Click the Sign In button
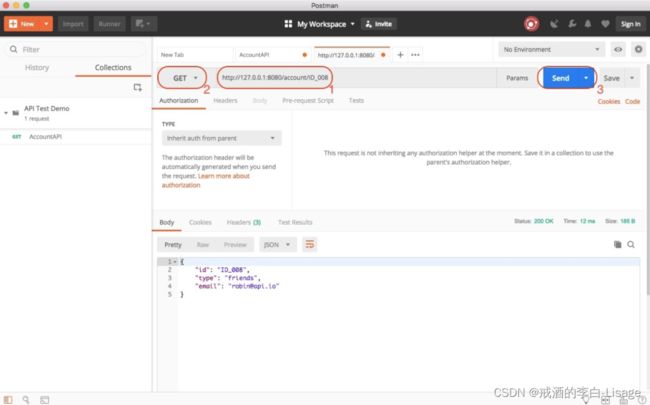Screen dimensions: 650x405 [630, 24]
